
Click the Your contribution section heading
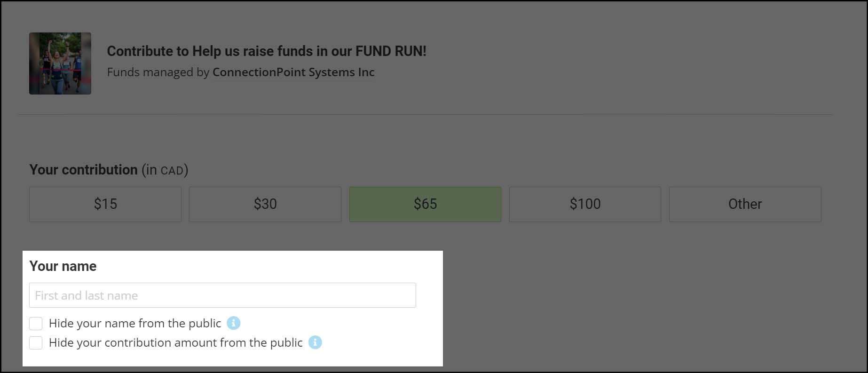83,170
